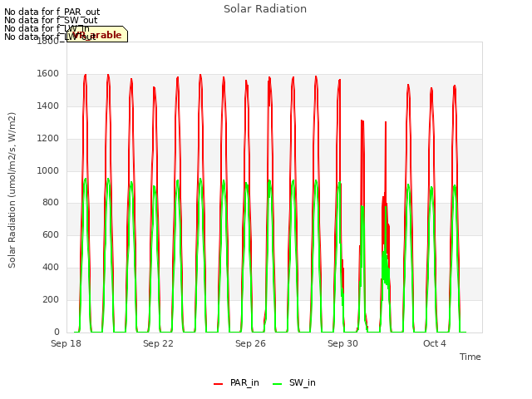The height and width of the screenshot is (399, 532).
Task: Click the 1400 y-axis tick label
Action: (x=48, y=106)
